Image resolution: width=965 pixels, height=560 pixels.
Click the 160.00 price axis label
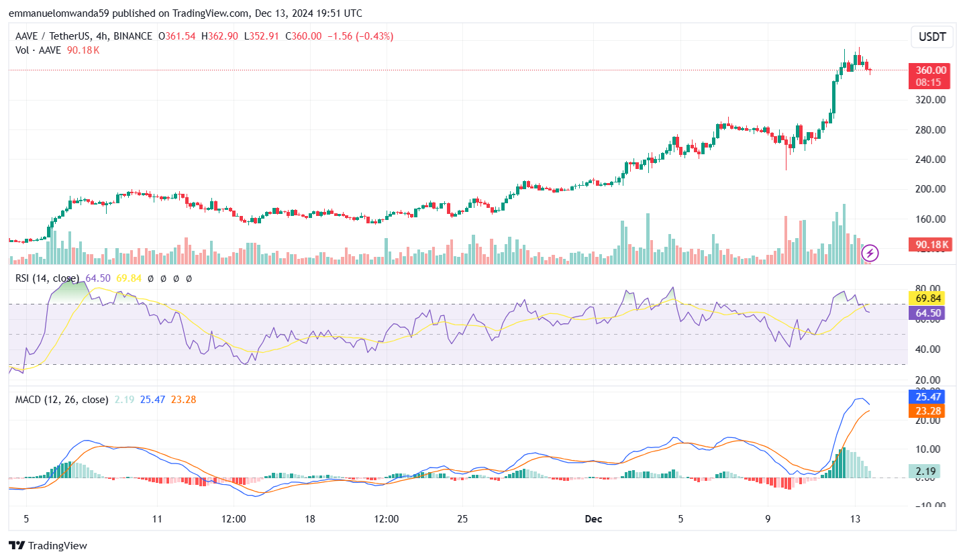click(x=930, y=219)
